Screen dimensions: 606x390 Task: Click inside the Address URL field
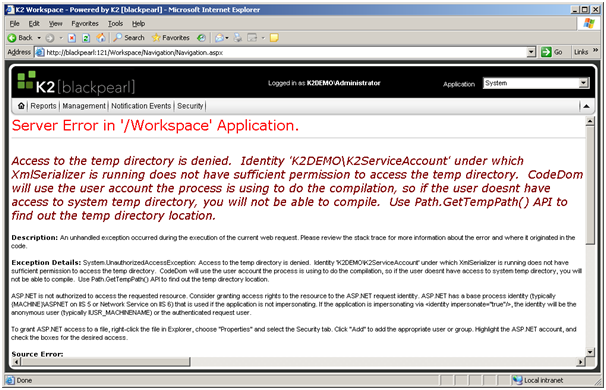pos(286,52)
